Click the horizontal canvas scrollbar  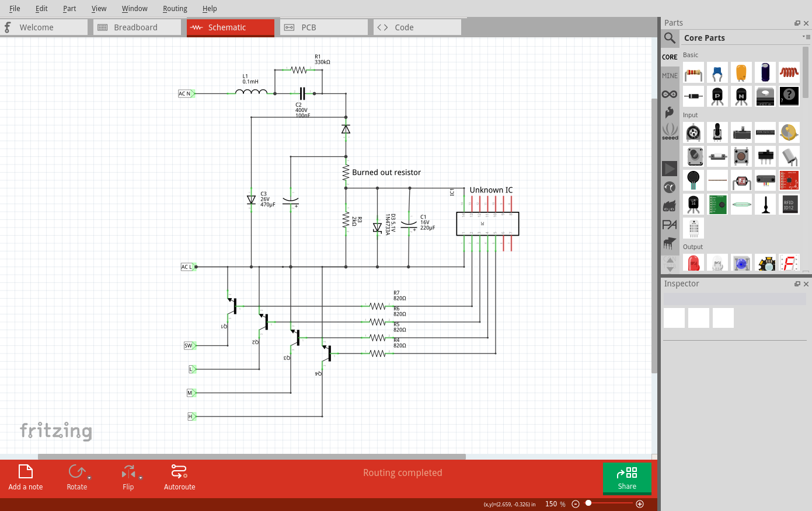click(252, 457)
